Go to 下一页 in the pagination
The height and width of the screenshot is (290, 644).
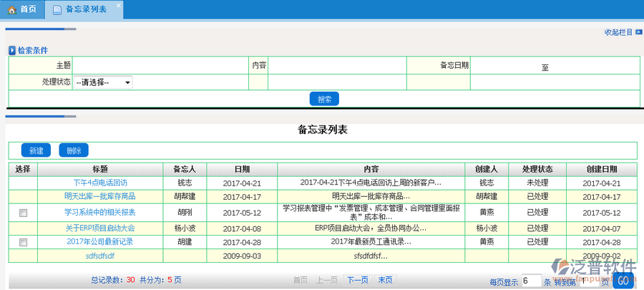point(357,280)
